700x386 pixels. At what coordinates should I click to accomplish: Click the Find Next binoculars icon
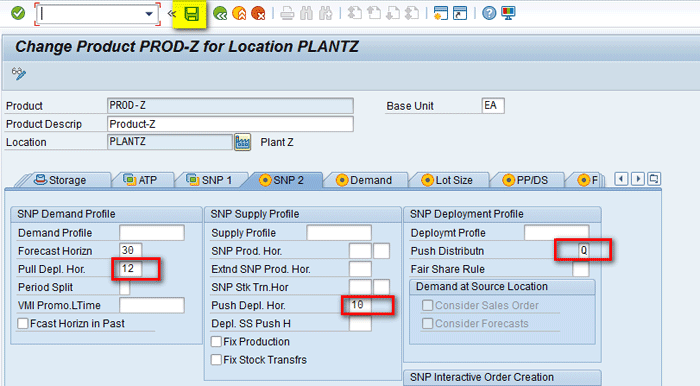point(325,14)
